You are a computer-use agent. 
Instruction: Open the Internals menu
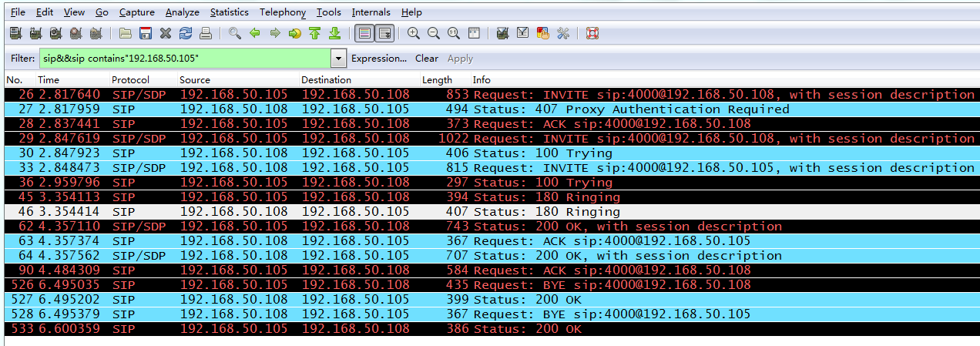point(371,12)
